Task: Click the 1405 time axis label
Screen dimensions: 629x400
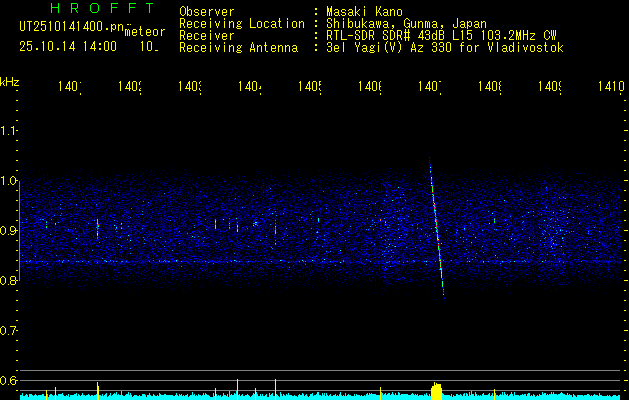Action: tap(310, 86)
